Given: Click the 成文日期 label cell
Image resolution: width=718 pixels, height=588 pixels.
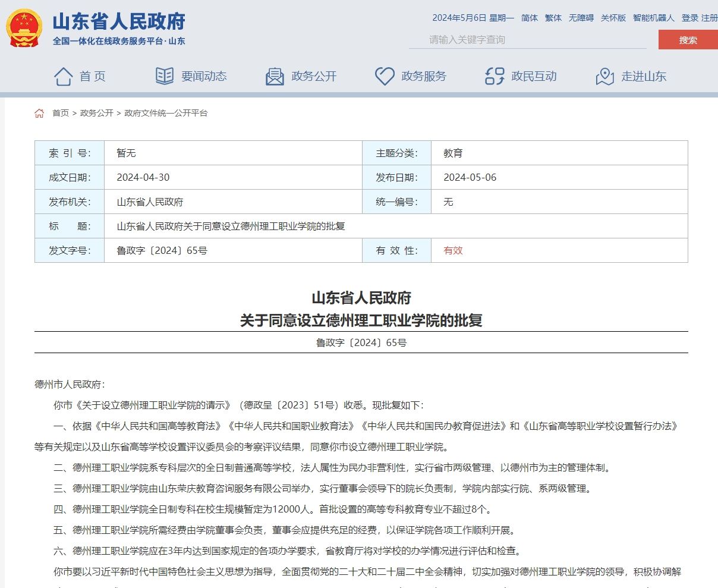Looking at the screenshot, I should 70,178.
